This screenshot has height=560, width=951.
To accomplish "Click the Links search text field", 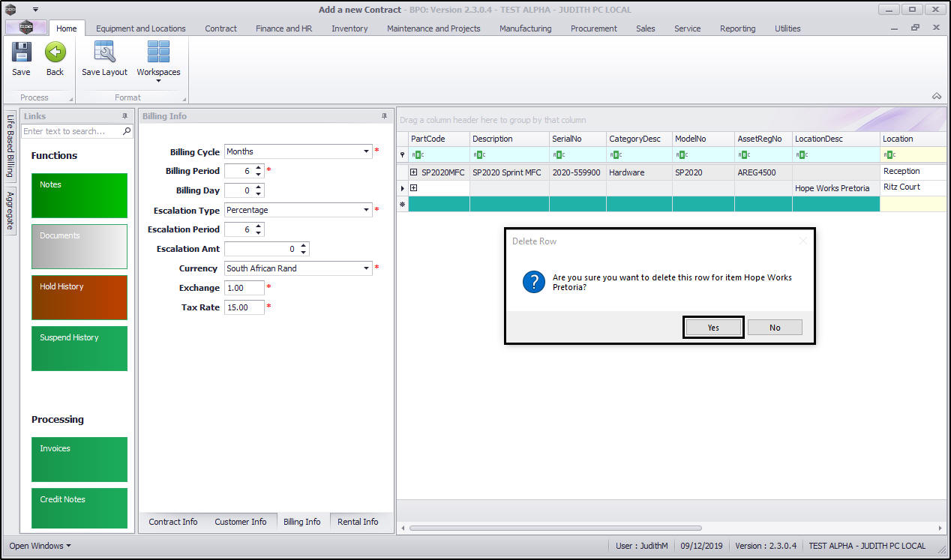I will 71,131.
